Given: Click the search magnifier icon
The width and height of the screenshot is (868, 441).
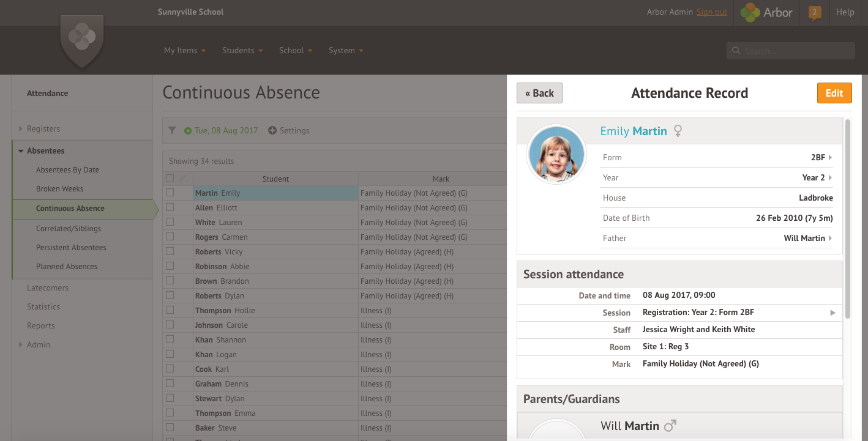Looking at the screenshot, I should tap(736, 51).
